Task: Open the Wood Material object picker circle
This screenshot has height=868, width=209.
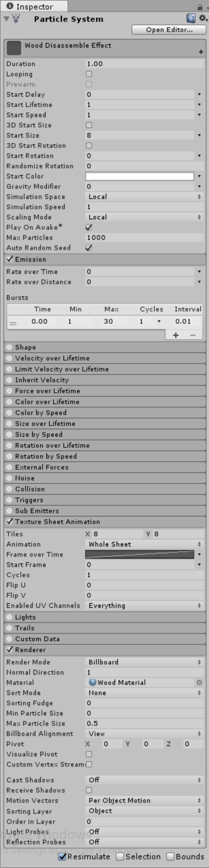Action: [199, 683]
